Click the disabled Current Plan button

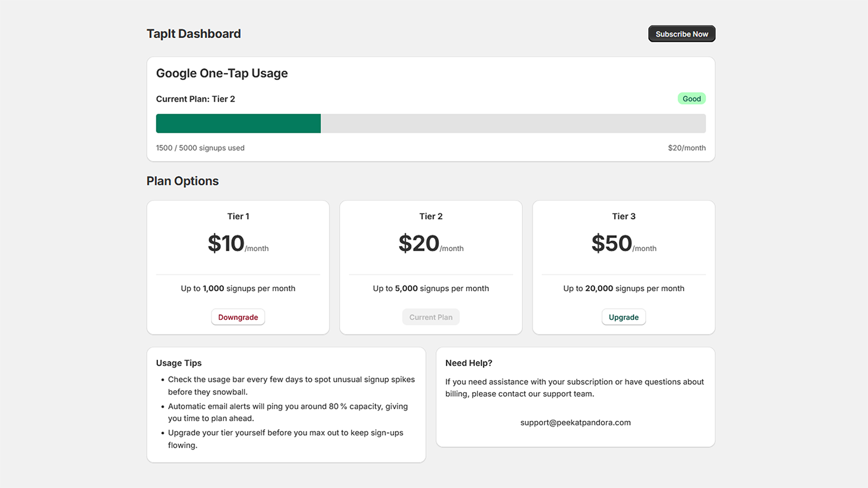click(x=430, y=317)
